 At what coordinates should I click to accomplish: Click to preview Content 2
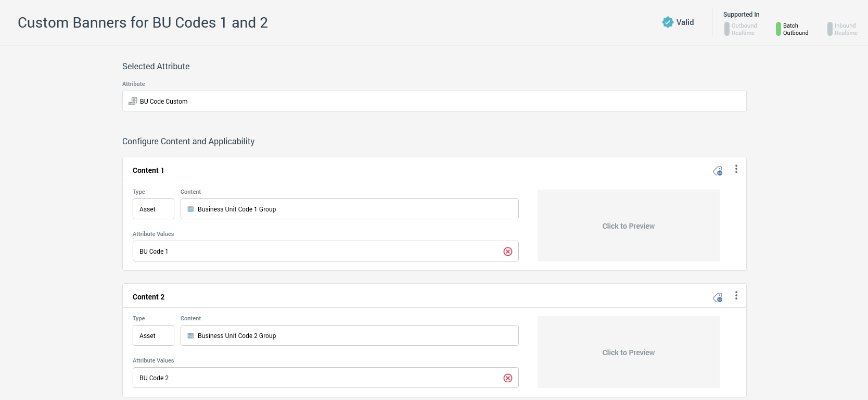click(628, 353)
